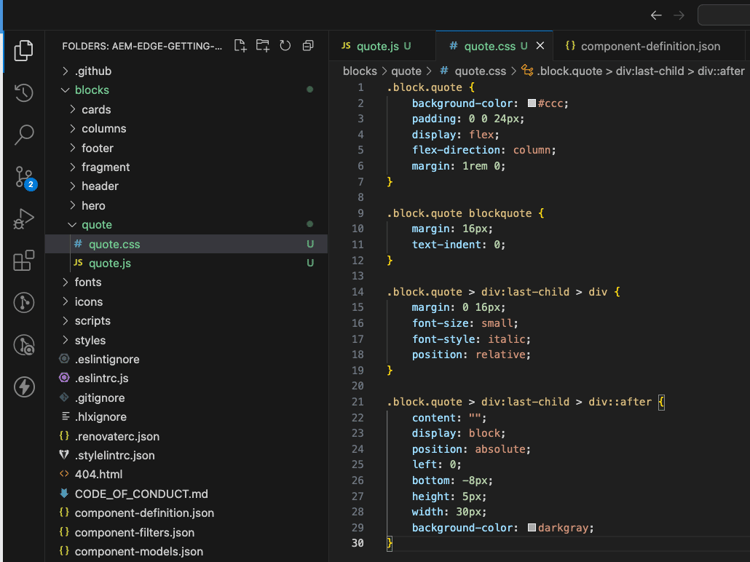Switch to the quote.js tab

(377, 46)
